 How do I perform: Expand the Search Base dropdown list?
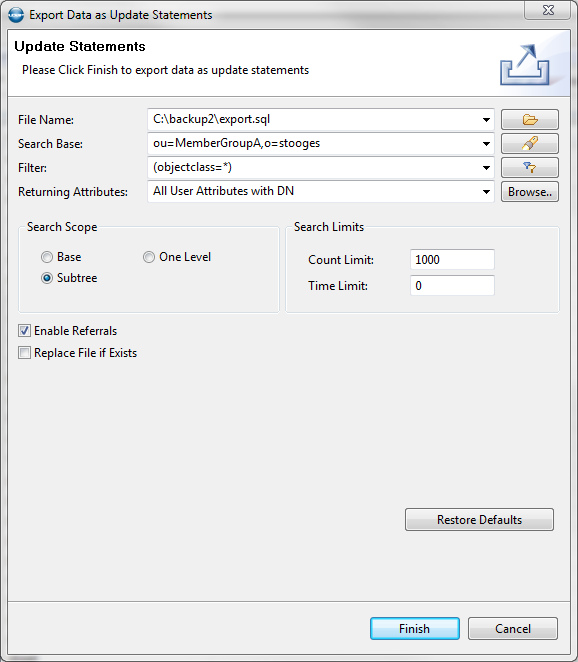pos(486,144)
